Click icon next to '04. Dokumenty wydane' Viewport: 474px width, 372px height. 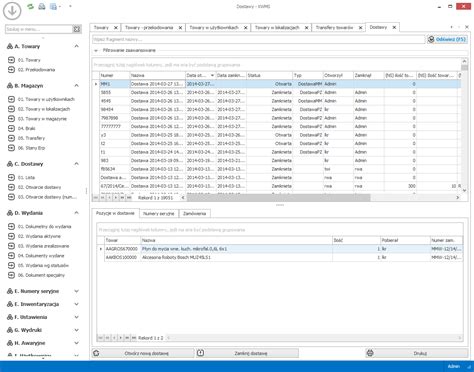(x=11, y=256)
